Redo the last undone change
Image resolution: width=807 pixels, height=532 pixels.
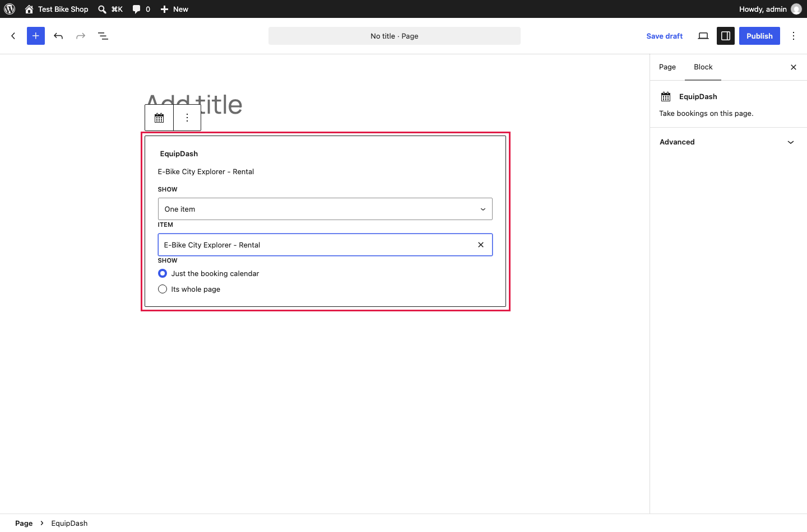coord(81,36)
